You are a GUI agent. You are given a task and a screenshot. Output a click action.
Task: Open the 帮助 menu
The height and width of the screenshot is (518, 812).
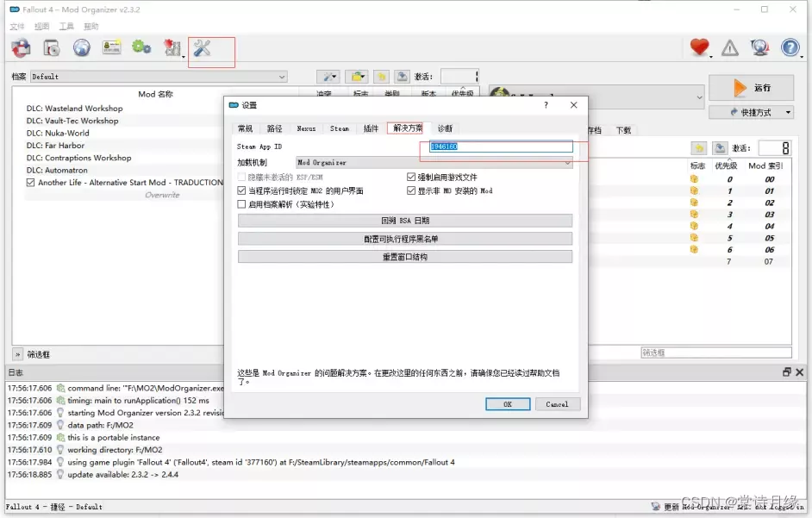click(x=91, y=26)
